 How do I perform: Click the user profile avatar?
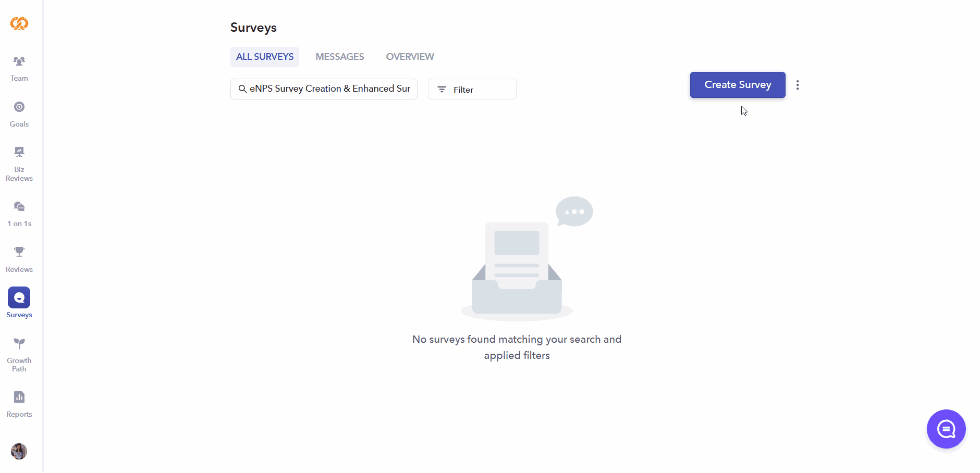coord(19,451)
